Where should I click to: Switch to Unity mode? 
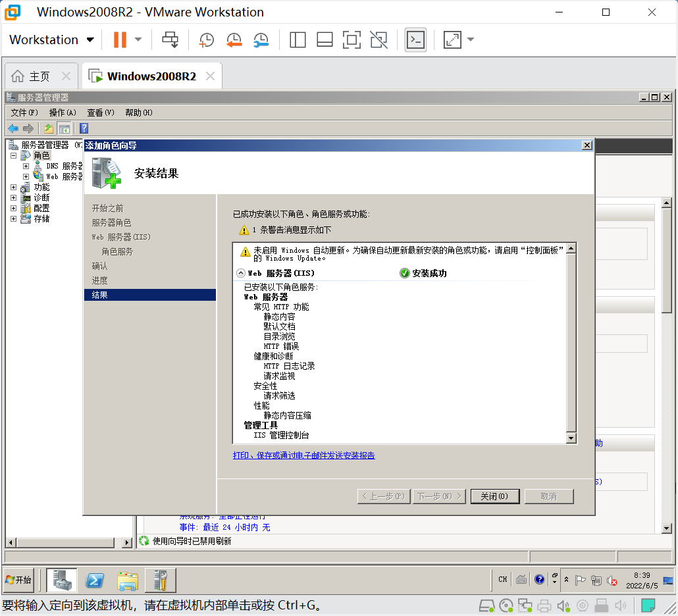(x=378, y=39)
